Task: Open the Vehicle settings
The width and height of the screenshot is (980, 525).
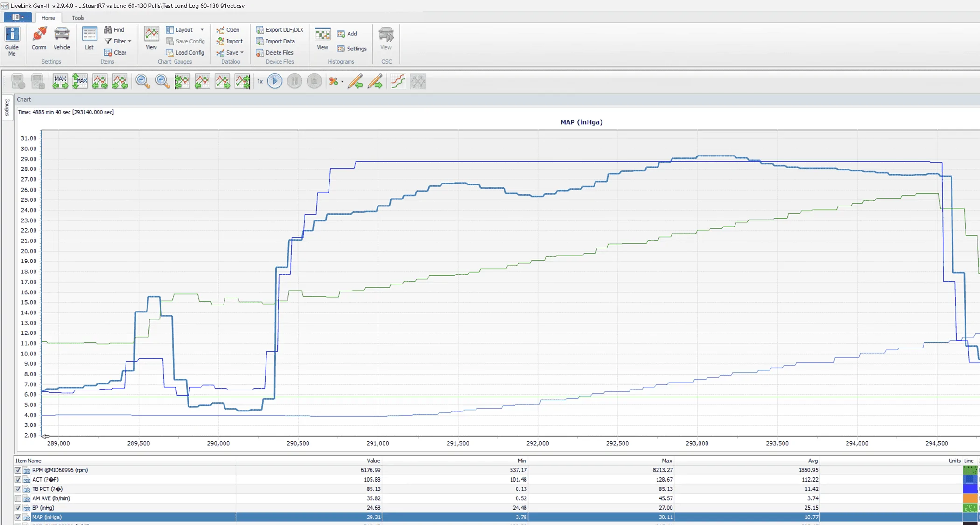Action: (62, 38)
